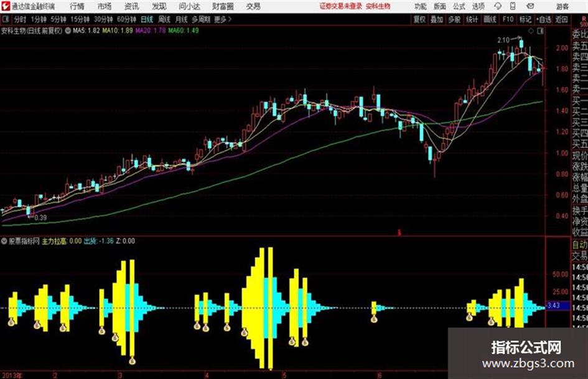Add stock via 自选 button
This screenshot has width=588, height=379.
(x=543, y=19)
